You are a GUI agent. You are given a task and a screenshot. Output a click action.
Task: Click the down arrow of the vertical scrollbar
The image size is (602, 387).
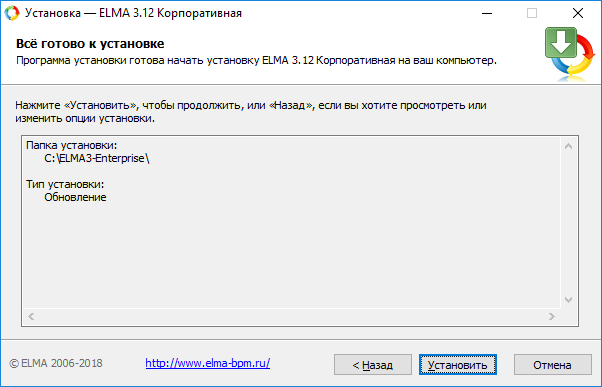tap(569, 300)
